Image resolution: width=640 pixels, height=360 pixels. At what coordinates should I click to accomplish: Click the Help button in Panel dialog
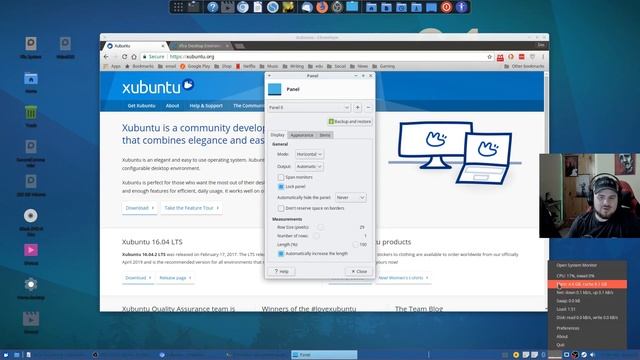pyautogui.click(x=281, y=271)
